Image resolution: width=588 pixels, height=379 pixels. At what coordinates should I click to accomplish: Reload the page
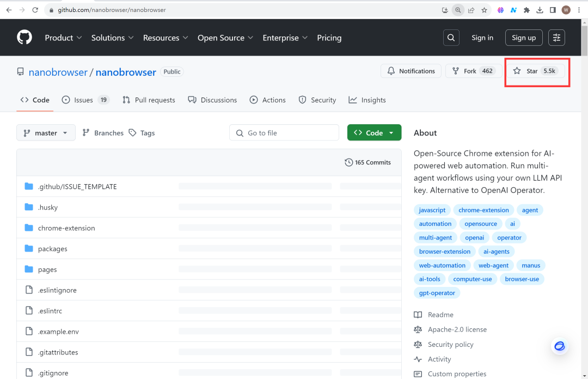35,10
